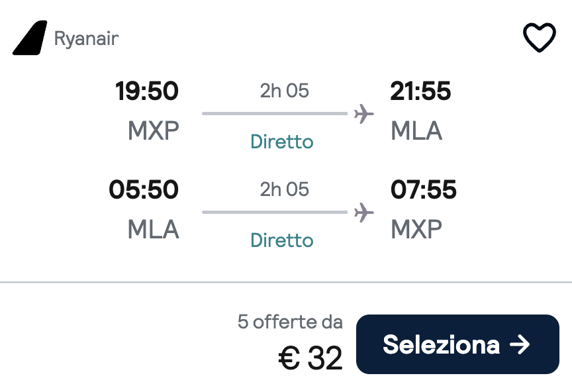Image resolution: width=572 pixels, height=392 pixels.
Task: Click the return MLA origin code
Action: (x=154, y=229)
